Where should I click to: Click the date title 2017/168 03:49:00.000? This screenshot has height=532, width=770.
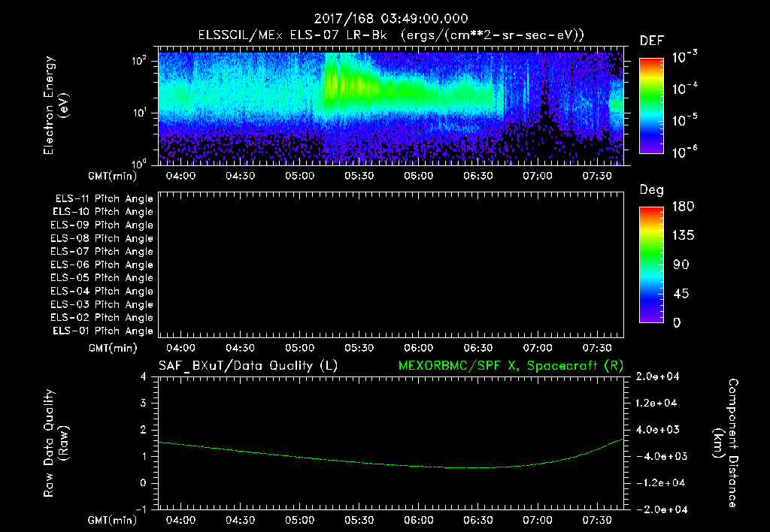coord(391,19)
